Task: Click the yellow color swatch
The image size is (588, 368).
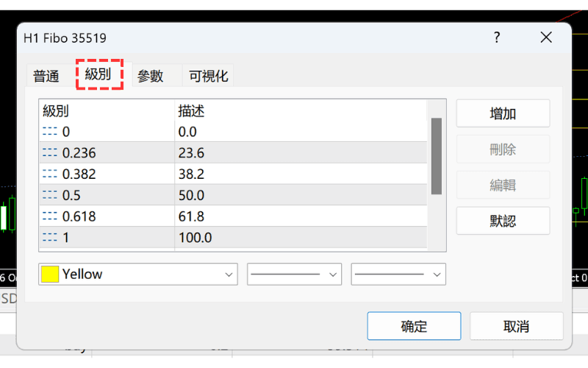Action: [x=50, y=275]
